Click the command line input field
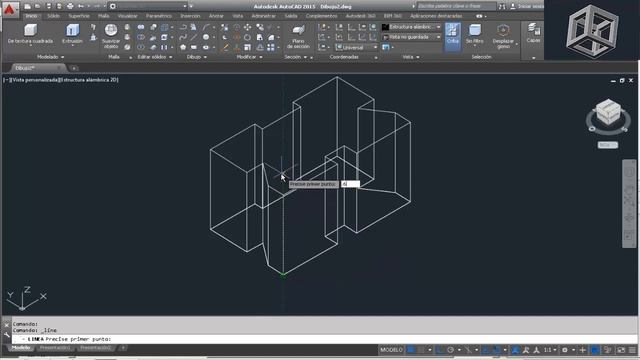This screenshot has height=360, width=640. (x=324, y=339)
